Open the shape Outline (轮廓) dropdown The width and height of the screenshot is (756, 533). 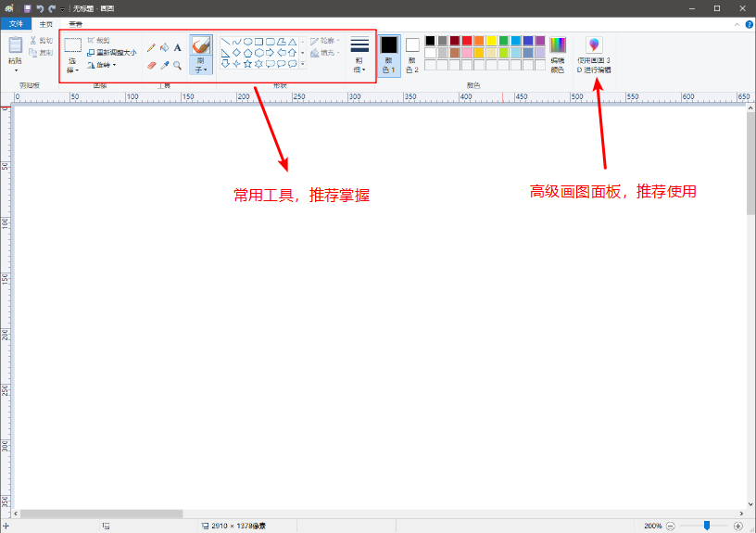click(x=325, y=41)
